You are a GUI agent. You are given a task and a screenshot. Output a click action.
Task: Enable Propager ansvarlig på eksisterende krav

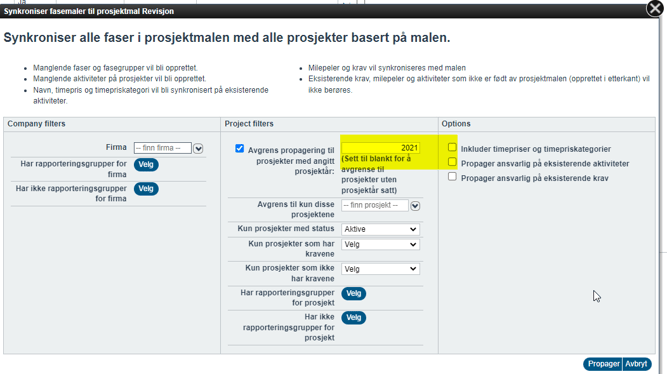coord(452,177)
